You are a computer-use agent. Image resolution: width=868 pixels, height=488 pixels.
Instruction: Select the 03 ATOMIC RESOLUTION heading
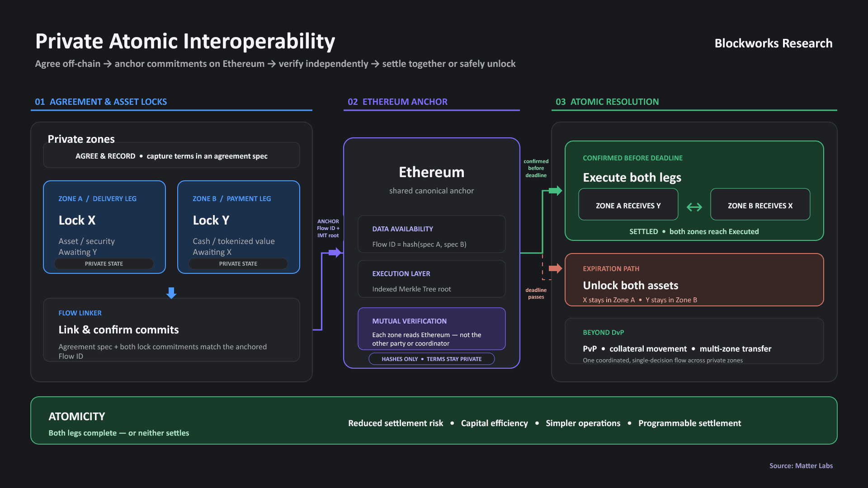click(x=607, y=102)
